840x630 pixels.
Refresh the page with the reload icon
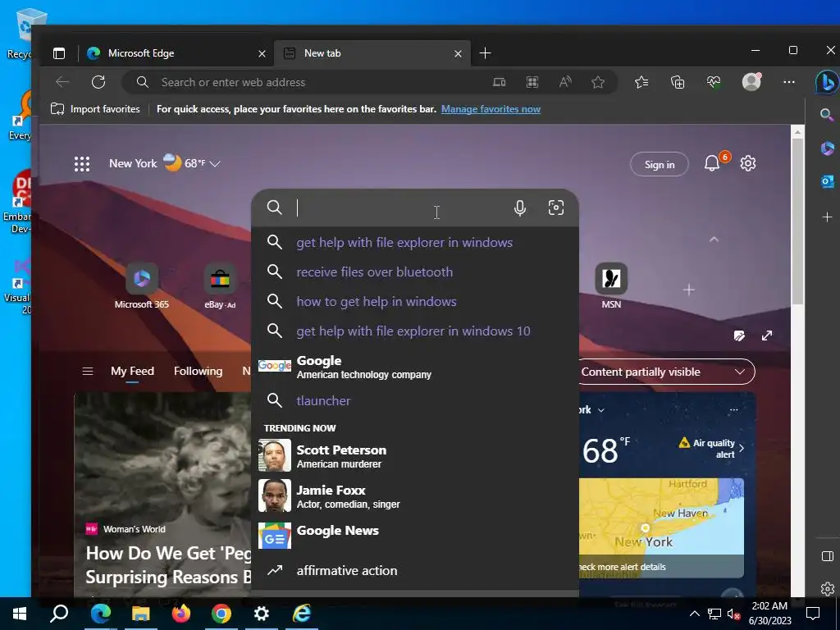(x=98, y=82)
